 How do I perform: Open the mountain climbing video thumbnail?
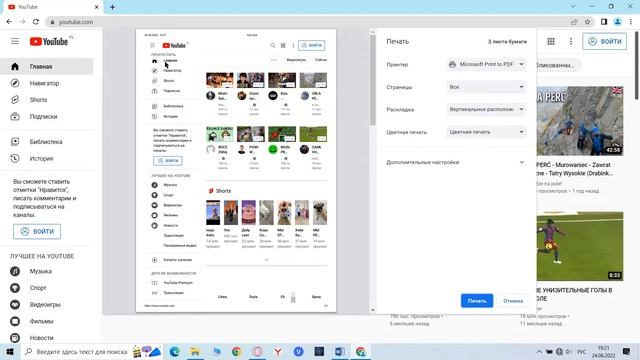(580, 121)
